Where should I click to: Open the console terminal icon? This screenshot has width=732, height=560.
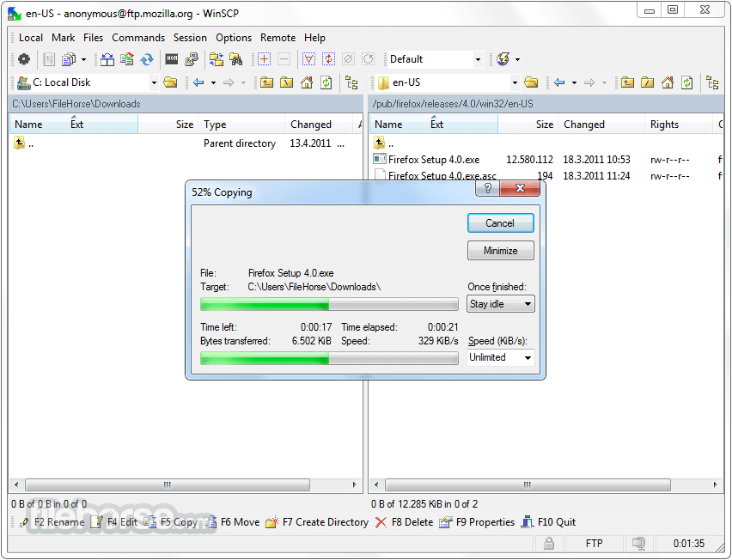pyautogui.click(x=172, y=58)
